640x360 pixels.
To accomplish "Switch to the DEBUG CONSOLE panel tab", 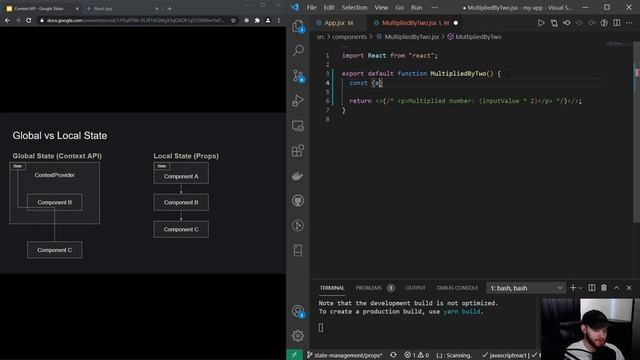I will (x=457, y=288).
